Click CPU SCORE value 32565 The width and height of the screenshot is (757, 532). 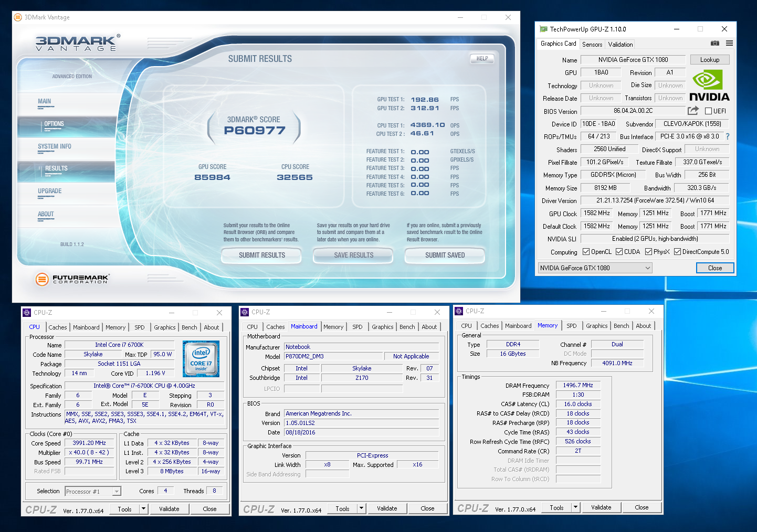point(295,177)
